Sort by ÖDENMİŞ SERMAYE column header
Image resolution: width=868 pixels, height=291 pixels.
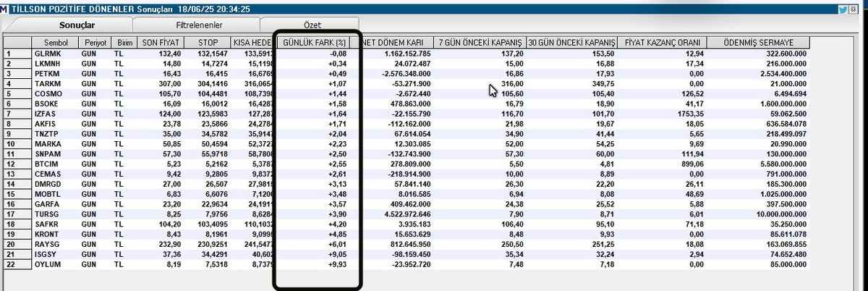pos(758,43)
